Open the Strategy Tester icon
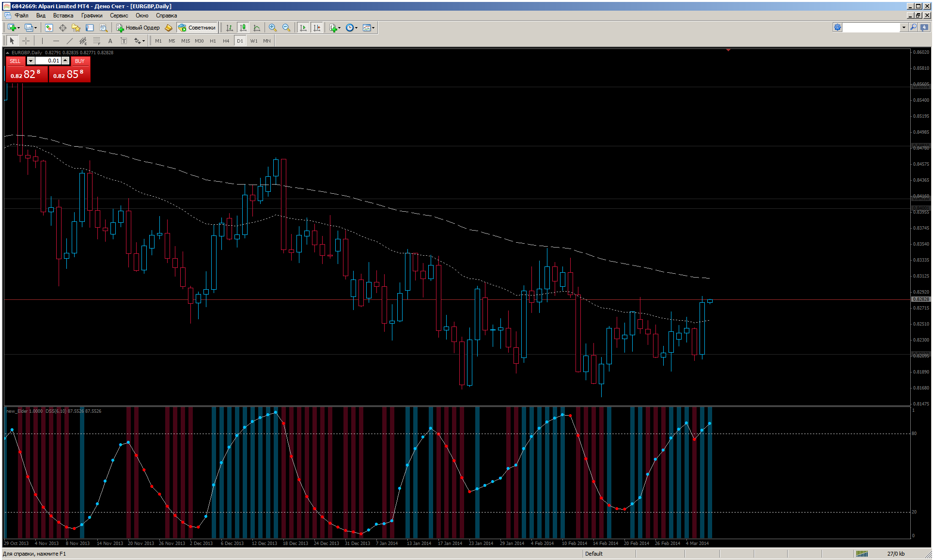Screen dimensions: 934x560 [x=103, y=28]
